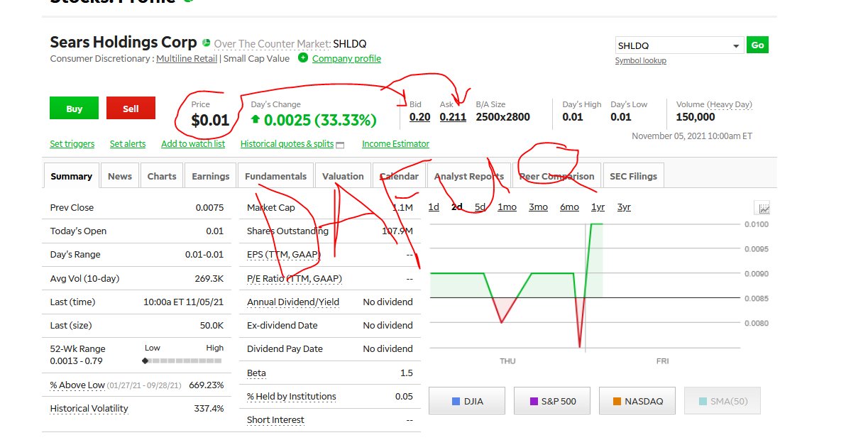Click the red Sell button
Screen dimensions: 868x440
tap(131, 109)
